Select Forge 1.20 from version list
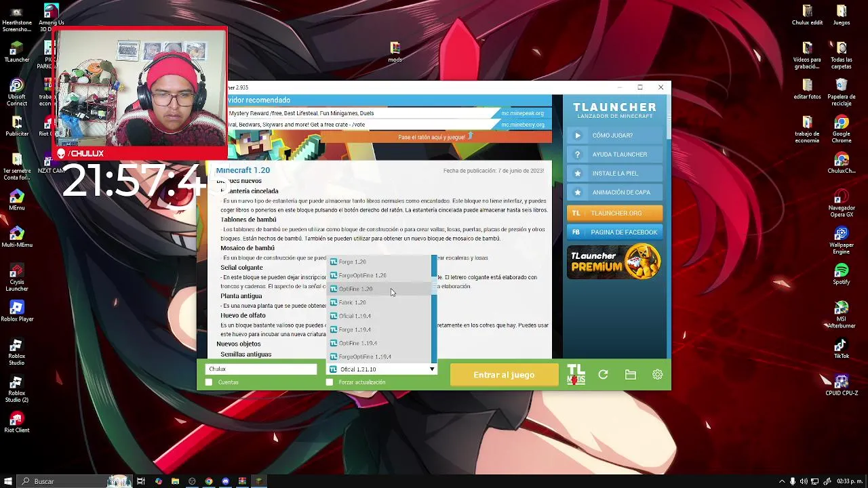Image resolution: width=868 pixels, height=488 pixels. [379, 262]
